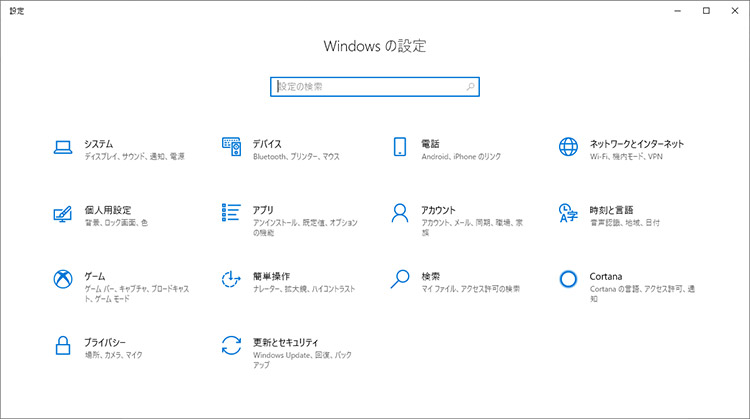Viewport: 750px width, 419px height.
Task: Select the 電話 phone icon
Action: (400, 148)
